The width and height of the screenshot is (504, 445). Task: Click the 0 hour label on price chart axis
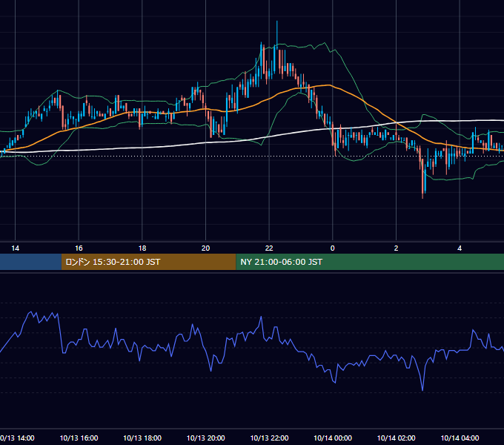pyautogui.click(x=333, y=248)
